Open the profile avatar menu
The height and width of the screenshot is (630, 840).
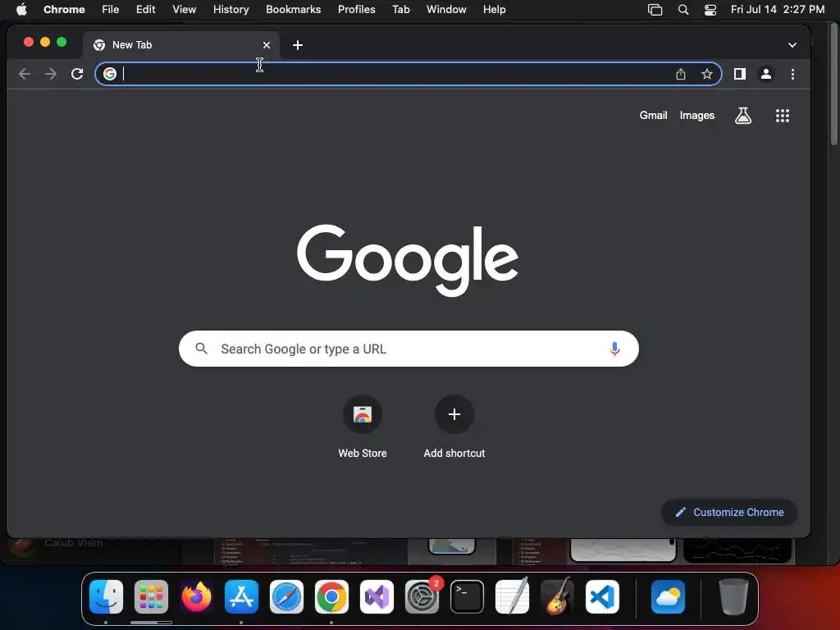tap(766, 74)
